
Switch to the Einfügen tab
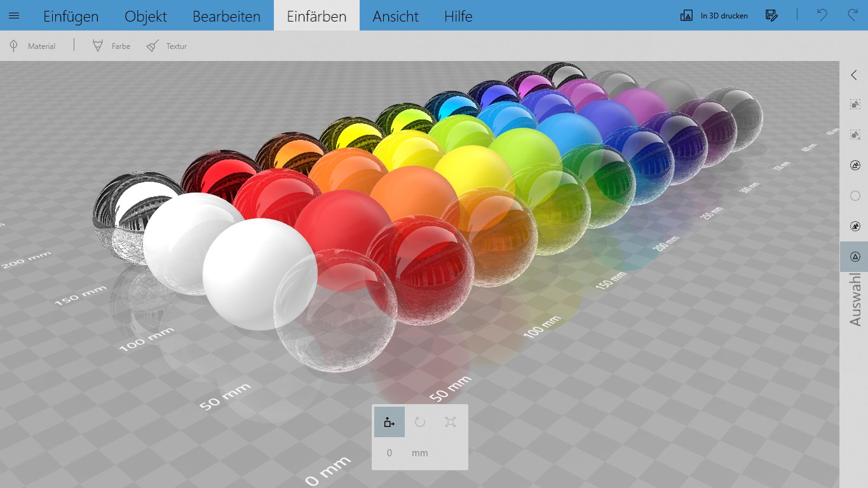pyautogui.click(x=71, y=16)
